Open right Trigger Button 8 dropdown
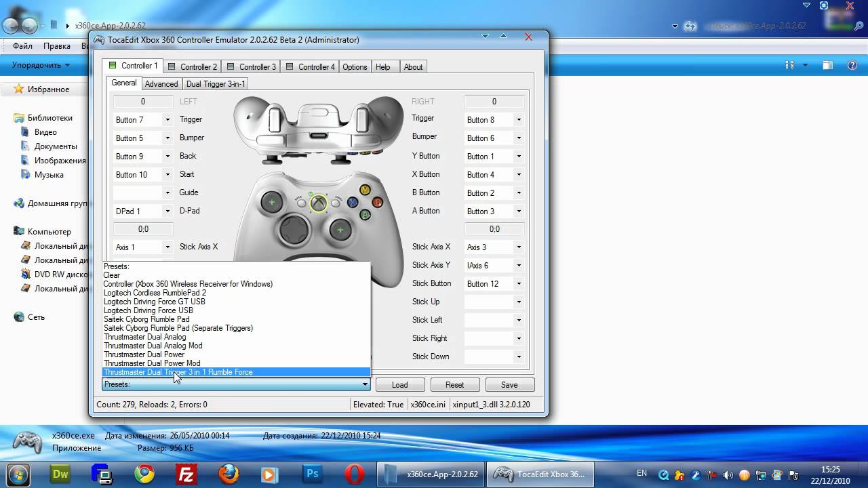 click(519, 120)
